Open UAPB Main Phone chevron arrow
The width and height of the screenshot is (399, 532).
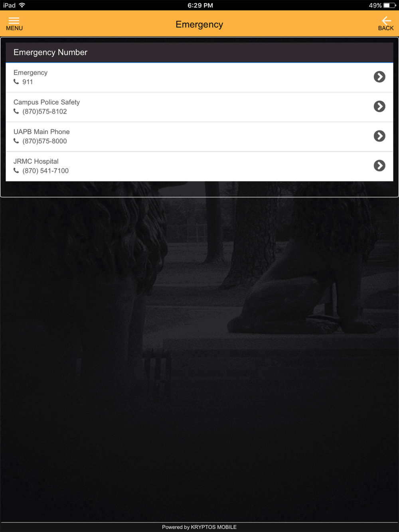[379, 136]
